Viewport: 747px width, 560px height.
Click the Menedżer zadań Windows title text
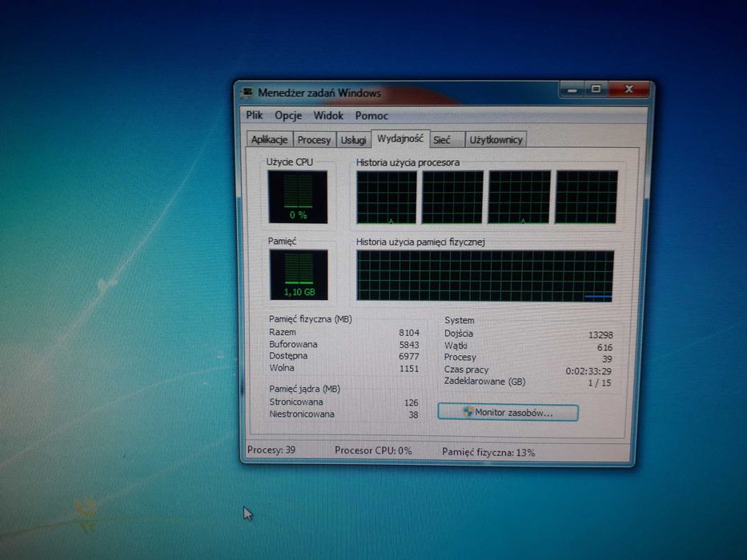coord(319,93)
